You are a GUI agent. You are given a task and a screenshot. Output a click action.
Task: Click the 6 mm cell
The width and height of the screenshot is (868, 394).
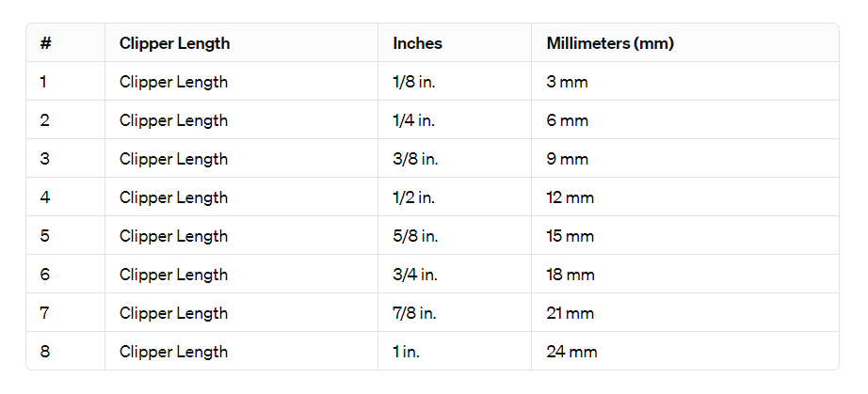[567, 120]
